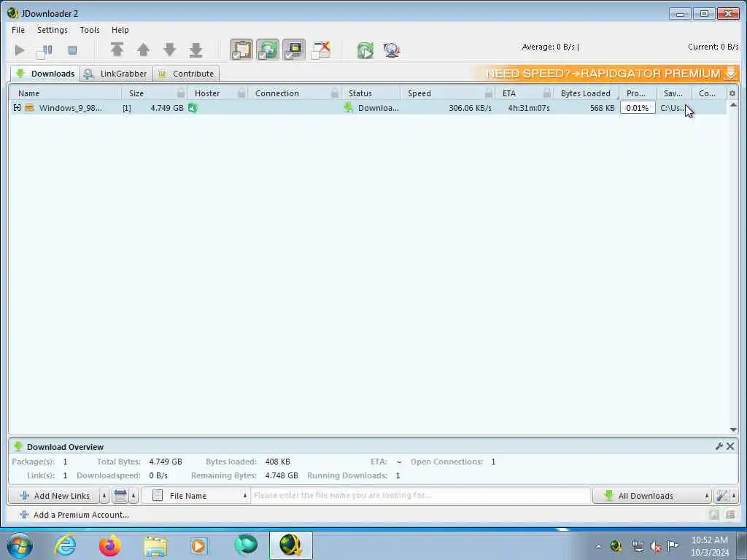This screenshot has width=747, height=560.
Task: Toggle clipboard observer in toolbar
Action: (241, 50)
